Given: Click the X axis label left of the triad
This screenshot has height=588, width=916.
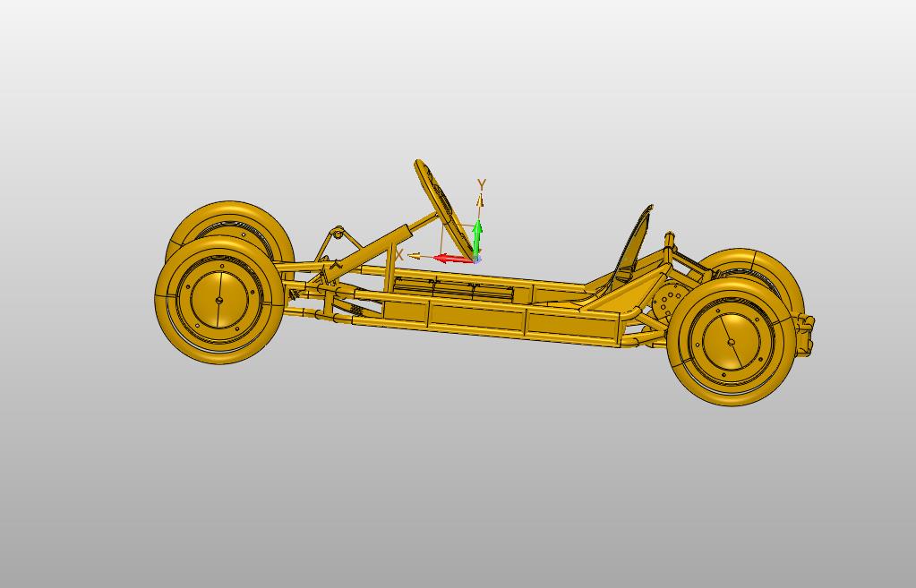Looking at the screenshot, I should [399, 254].
